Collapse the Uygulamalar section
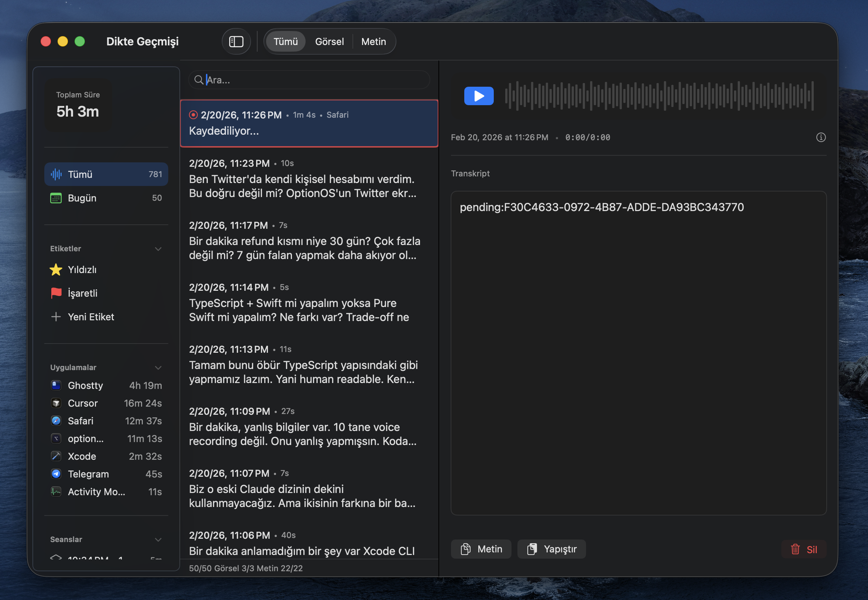 pyautogui.click(x=158, y=367)
